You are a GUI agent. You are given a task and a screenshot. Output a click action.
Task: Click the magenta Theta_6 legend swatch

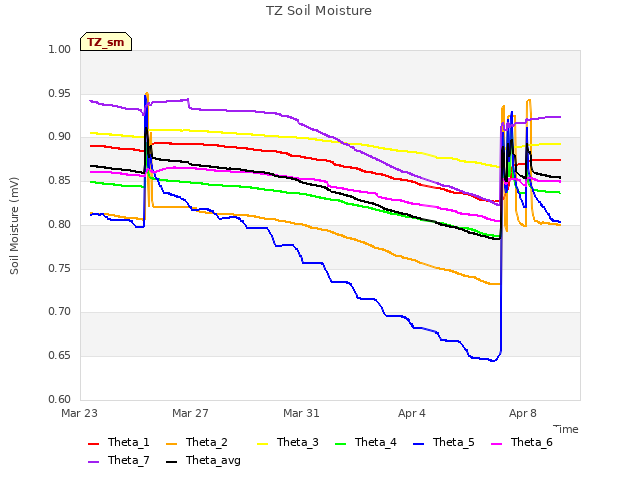[x=496, y=444]
